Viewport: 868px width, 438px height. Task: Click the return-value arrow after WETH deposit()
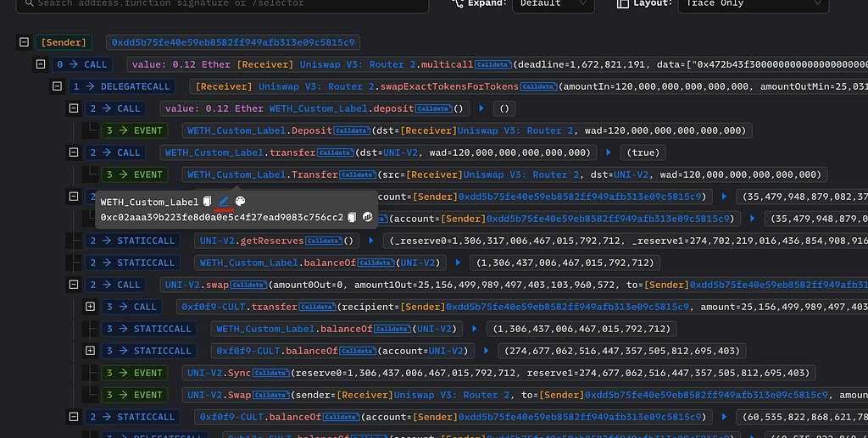pyautogui.click(x=481, y=108)
